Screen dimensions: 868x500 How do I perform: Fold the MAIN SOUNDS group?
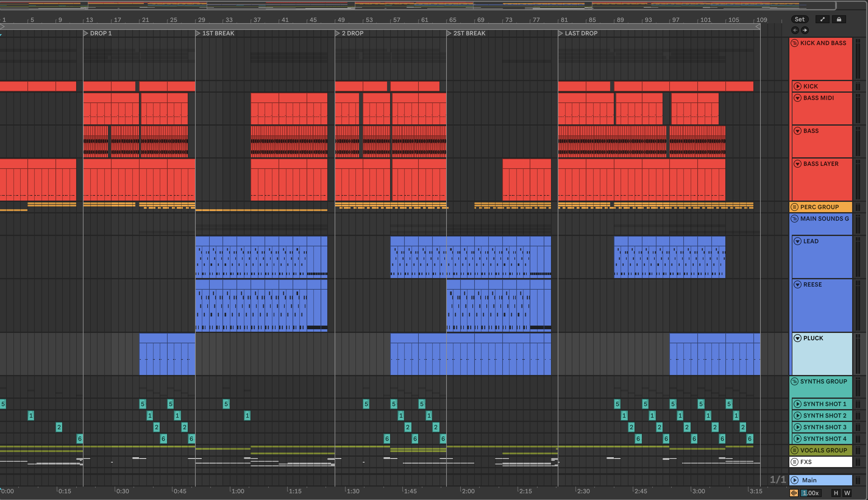click(795, 219)
